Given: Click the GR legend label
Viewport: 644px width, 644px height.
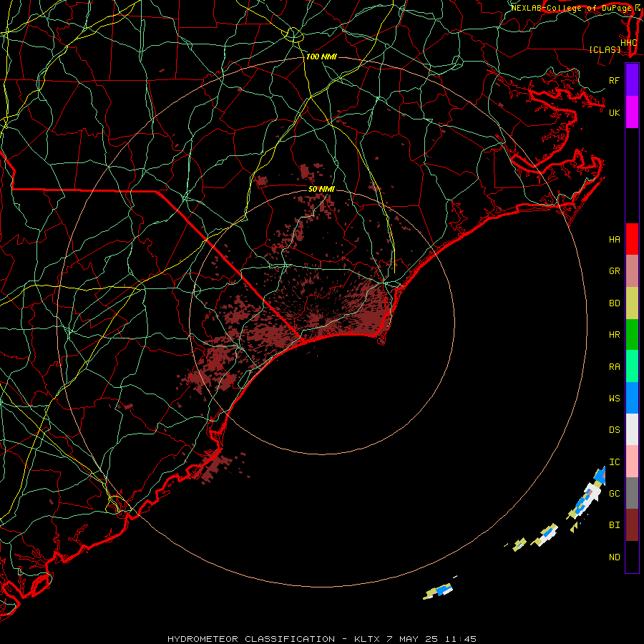Looking at the screenshot, I should click(614, 271).
